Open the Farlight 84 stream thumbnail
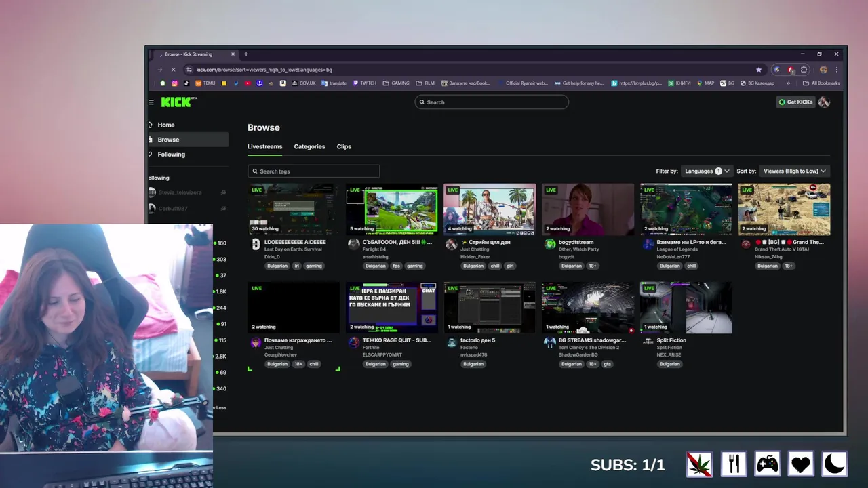Image resolution: width=868 pixels, height=488 pixels. 391,209
